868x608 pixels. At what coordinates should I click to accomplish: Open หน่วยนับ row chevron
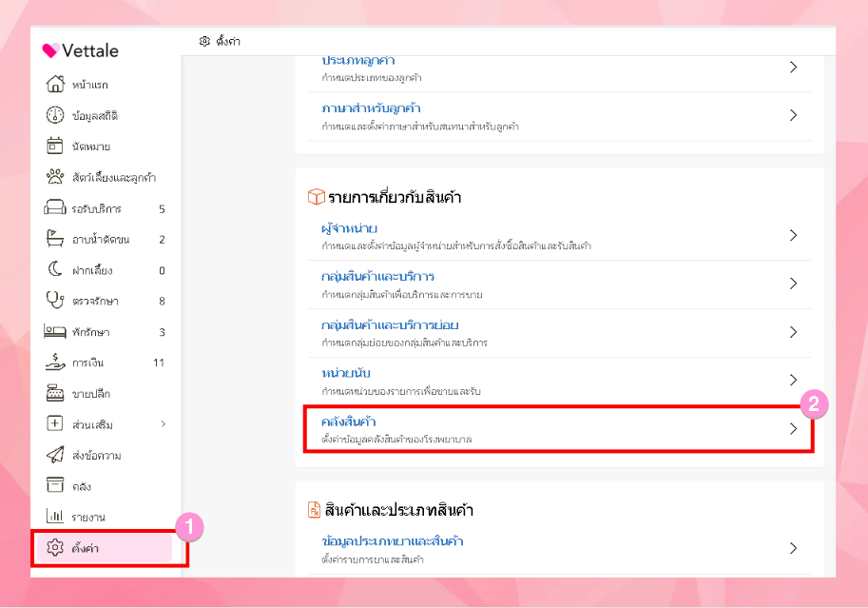pyautogui.click(x=793, y=380)
